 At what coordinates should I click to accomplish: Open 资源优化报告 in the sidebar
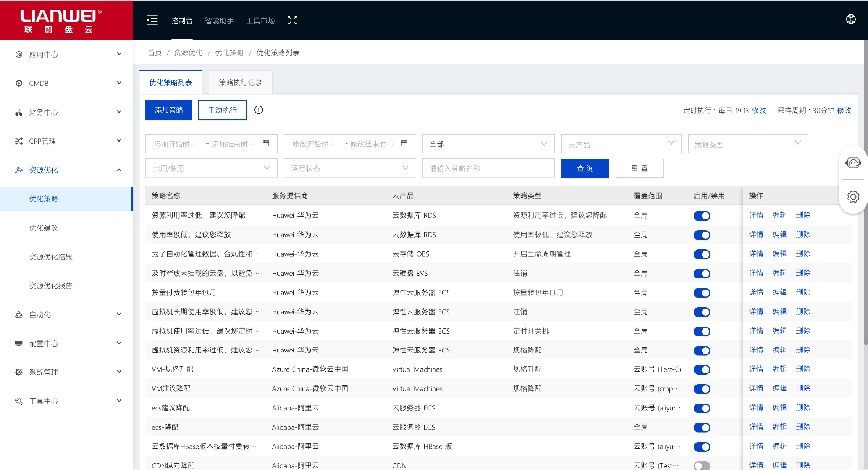point(51,286)
